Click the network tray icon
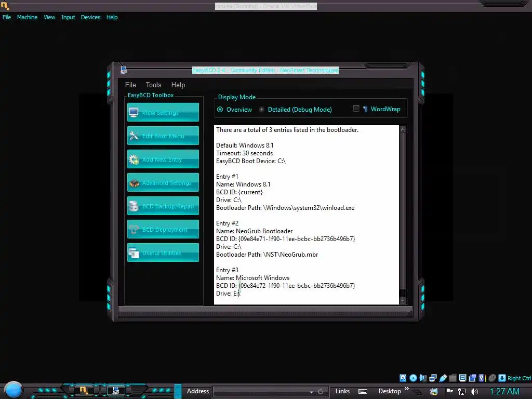Image resolution: width=532 pixels, height=399 pixels. click(461, 391)
